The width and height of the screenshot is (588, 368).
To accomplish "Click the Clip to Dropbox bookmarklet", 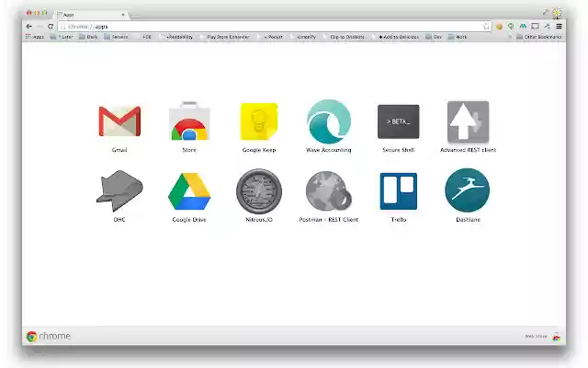I will pos(344,37).
